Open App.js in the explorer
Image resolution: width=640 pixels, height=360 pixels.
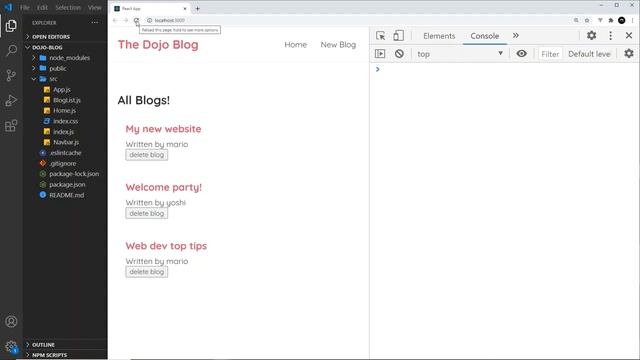[62, 89]
